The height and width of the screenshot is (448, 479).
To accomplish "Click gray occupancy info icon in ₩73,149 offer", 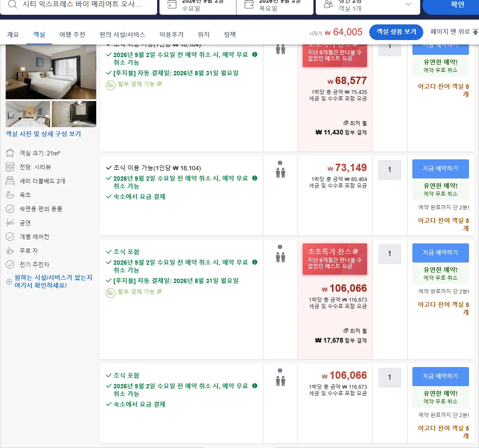I will click(x=280, y=163).
